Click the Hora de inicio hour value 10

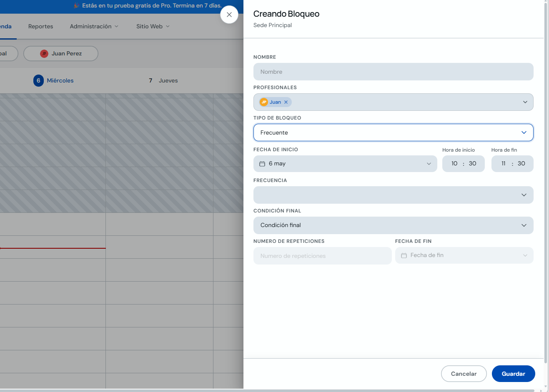(x=454, y=164)
